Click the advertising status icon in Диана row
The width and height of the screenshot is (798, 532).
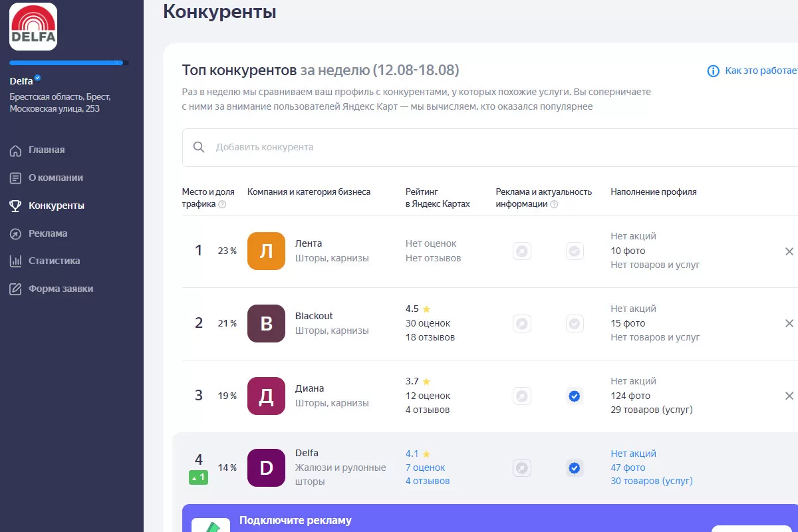click(522, 396)
